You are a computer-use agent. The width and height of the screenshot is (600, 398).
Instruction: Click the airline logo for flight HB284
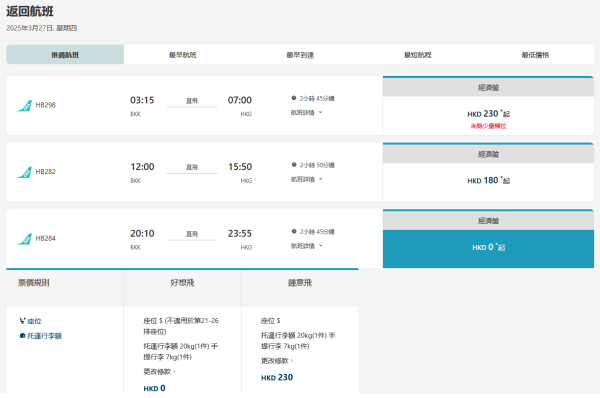coord(24,239)
